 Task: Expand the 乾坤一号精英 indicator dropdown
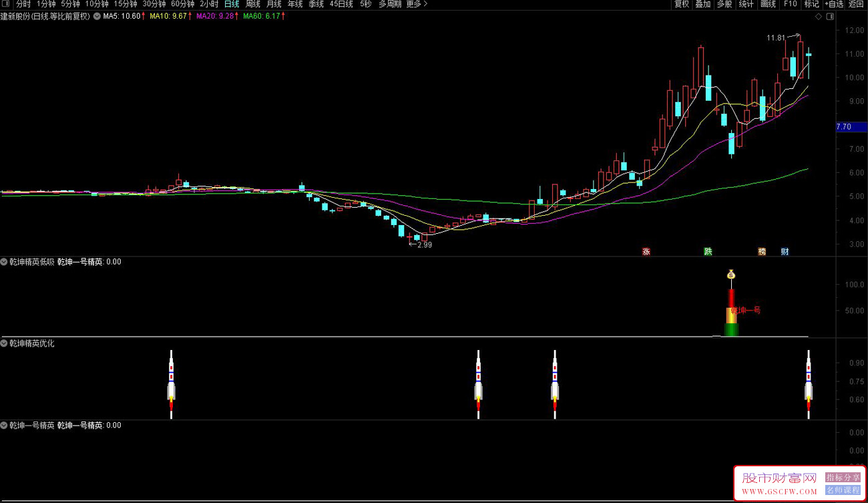tap(4, 425)
